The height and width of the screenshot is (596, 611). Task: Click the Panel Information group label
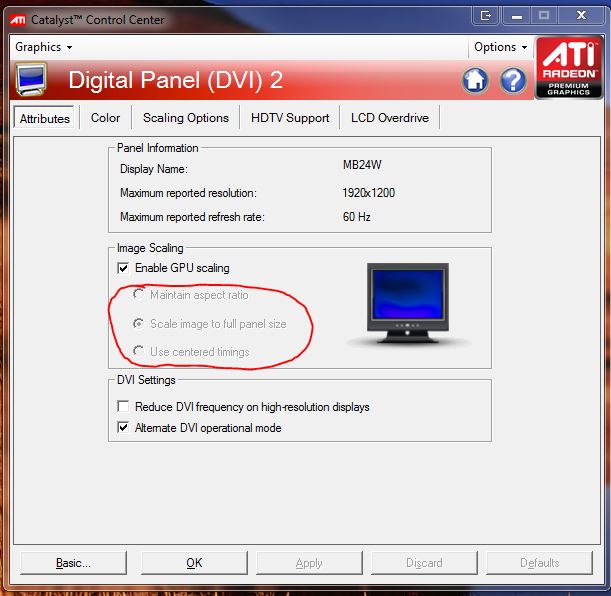click(157, 148)
